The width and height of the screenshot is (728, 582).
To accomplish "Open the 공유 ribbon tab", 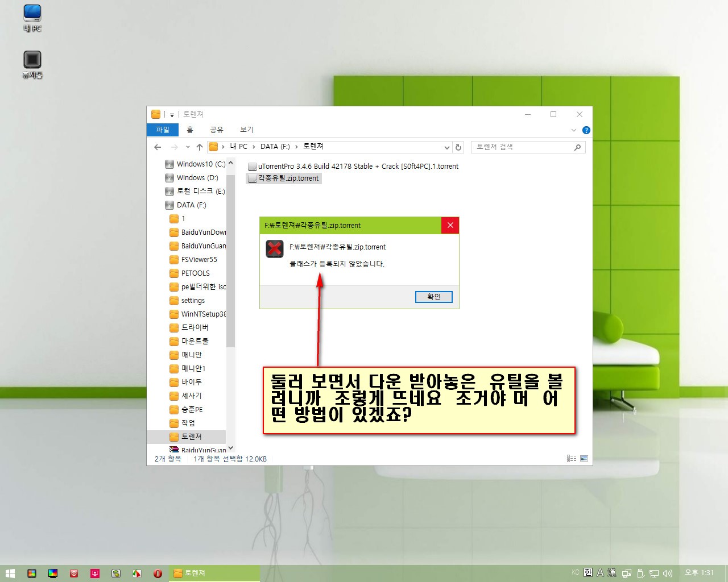I will point(217,130).
